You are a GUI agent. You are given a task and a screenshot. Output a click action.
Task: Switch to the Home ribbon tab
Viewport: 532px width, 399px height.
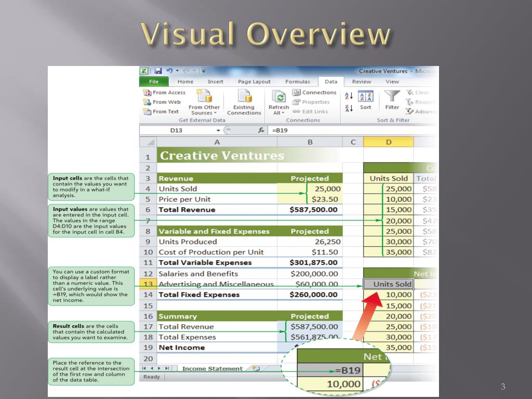tap(185, 82)
